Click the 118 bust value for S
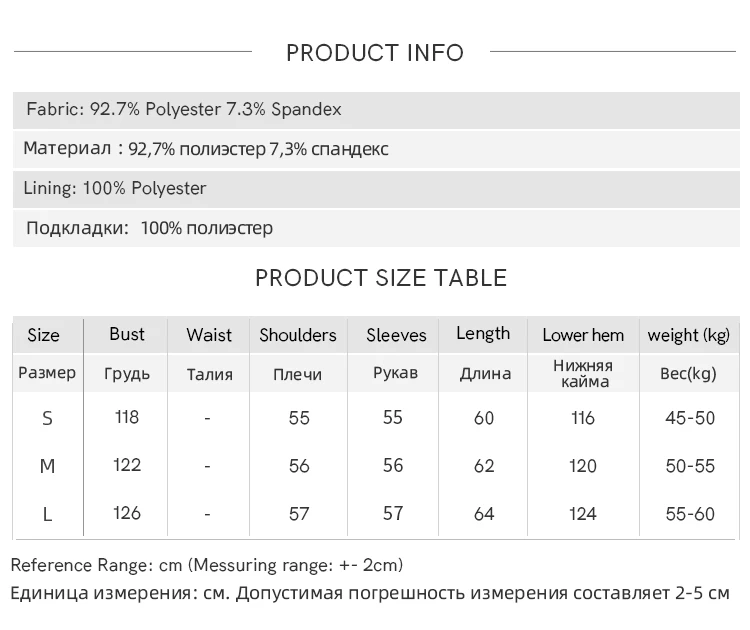 click(127, 417)
